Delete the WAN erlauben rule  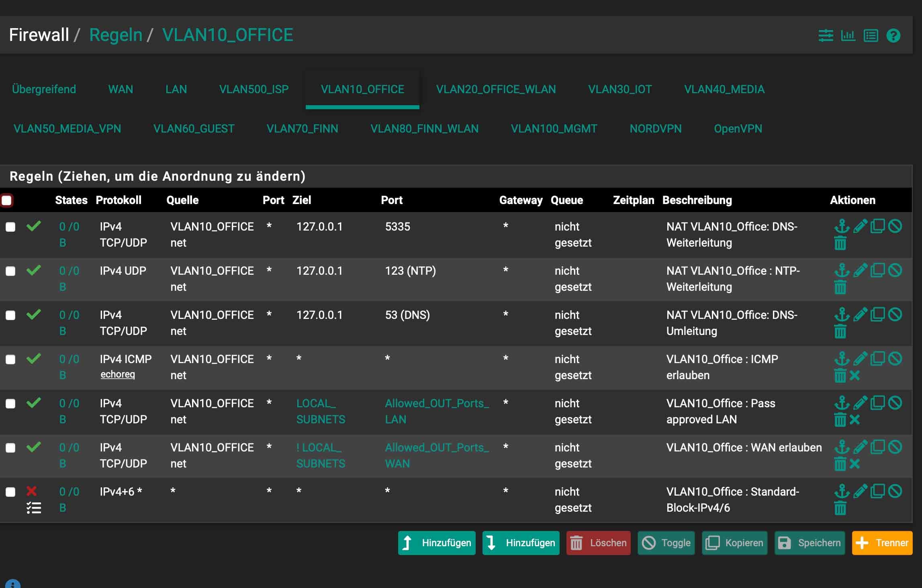point(840,464)
